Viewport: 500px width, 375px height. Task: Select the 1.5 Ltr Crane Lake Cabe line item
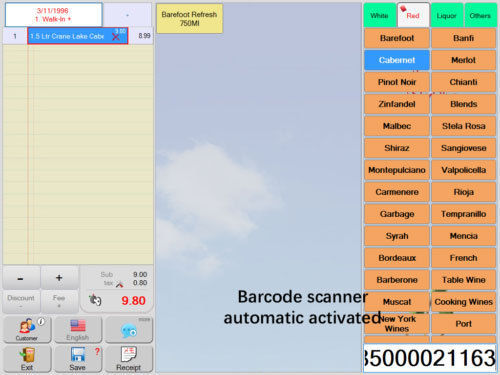pyautogui.click(x=78, y=36)
